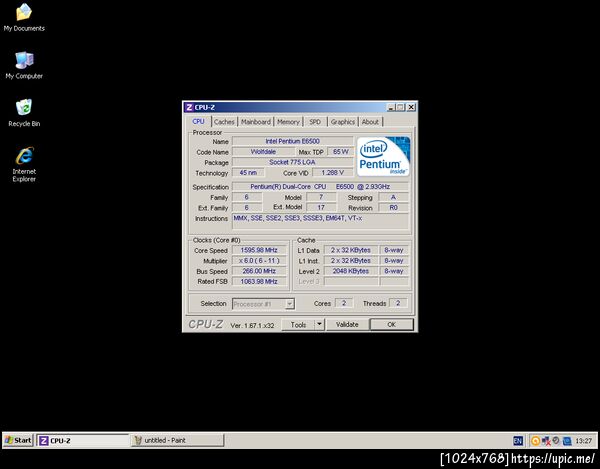
Task: Click the 13:27 system clock
Action: tap(584, 441)
